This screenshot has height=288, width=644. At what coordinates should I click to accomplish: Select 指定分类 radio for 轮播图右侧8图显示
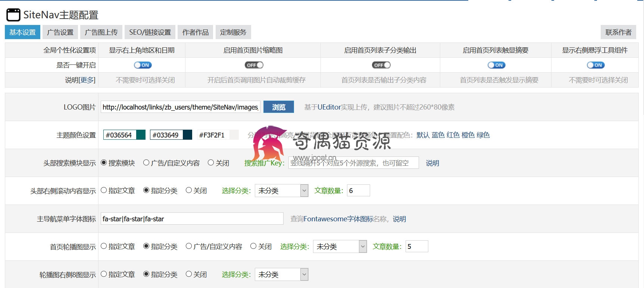coord(146,274)
